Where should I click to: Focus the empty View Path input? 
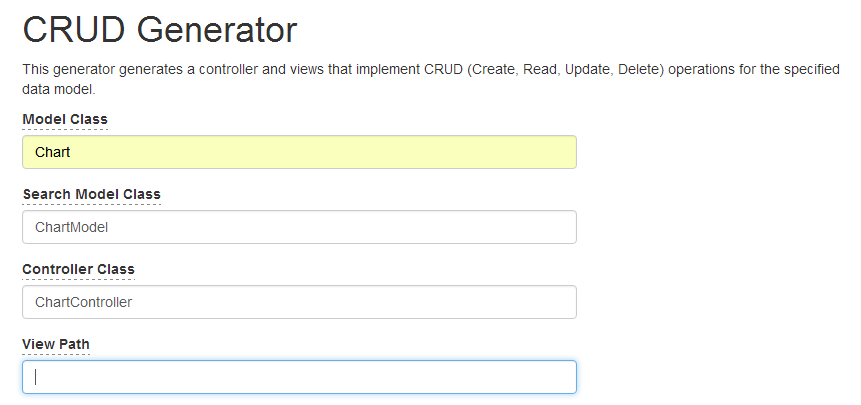coord(299,377)
